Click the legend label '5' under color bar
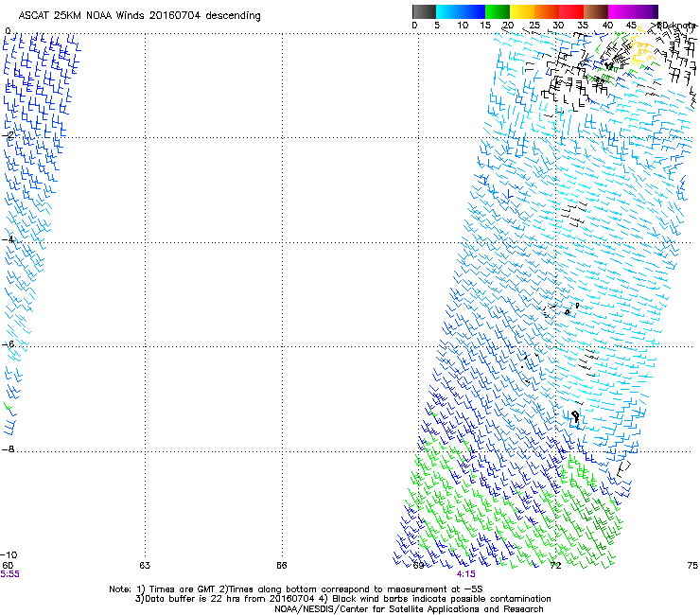 pyautogui.click(x=437, y=26)
